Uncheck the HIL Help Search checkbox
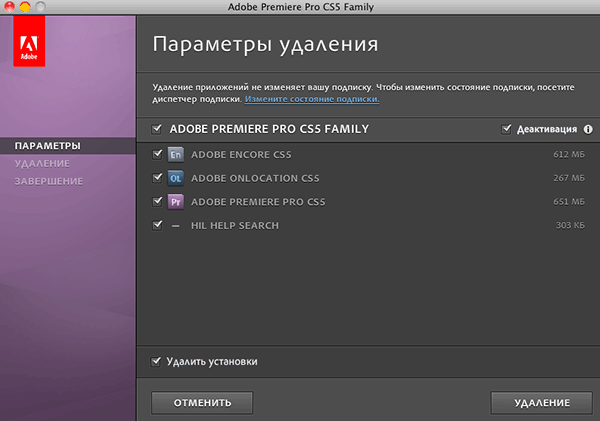This screenshot has width=600, height=421. pyautogui.click(x=157, y=225)
